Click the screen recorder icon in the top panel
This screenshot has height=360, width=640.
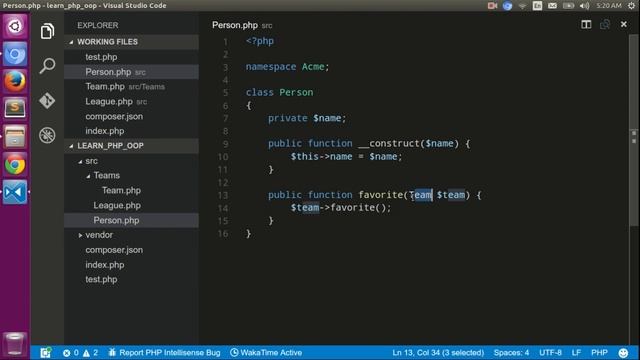tap(492, 5)
